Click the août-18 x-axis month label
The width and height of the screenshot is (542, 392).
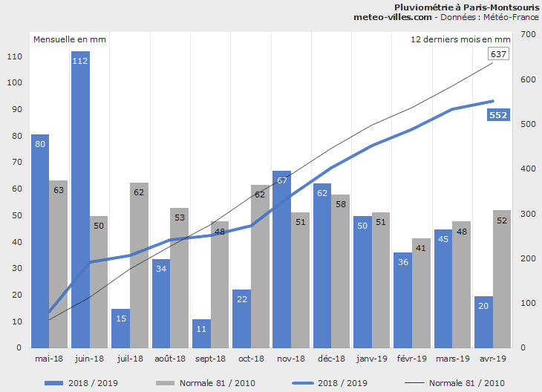(x=170, y=358)
